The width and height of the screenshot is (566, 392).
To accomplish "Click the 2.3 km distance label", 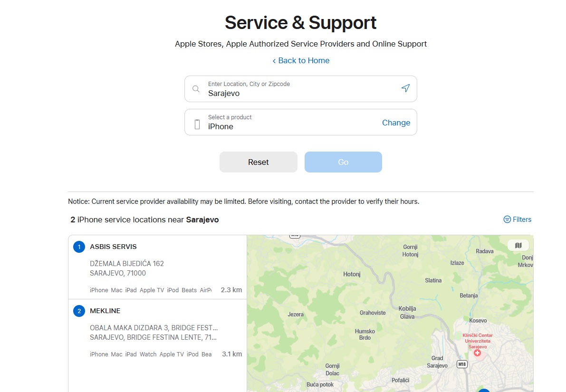I will pos(231,290).
